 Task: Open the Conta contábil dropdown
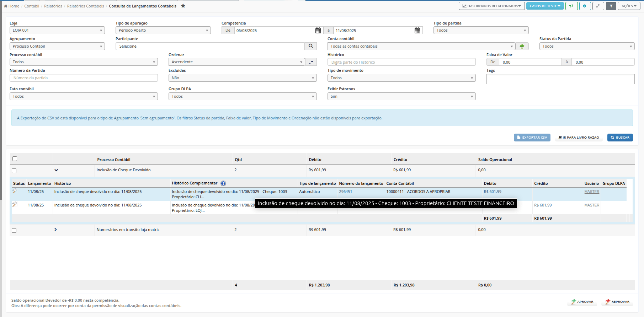tap(421, 46)
